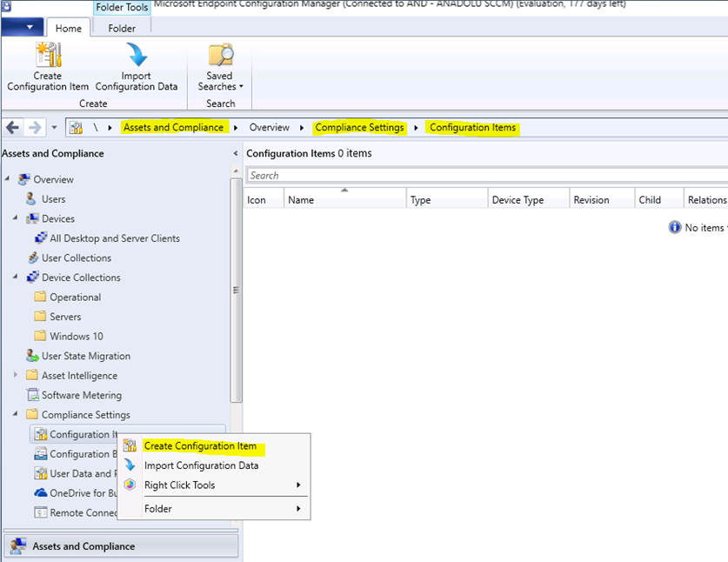This screenshot has height=562, width=728.
Task: Open the Assets and Compliance workspace button
Action: pos(121,546)
